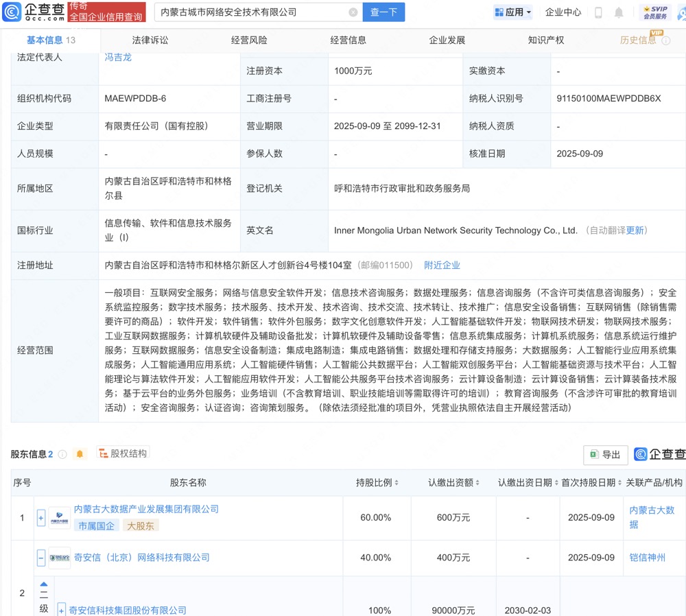
Task: Click 奇安信（北京）company logo thumbnail
Action: point(59,558)
